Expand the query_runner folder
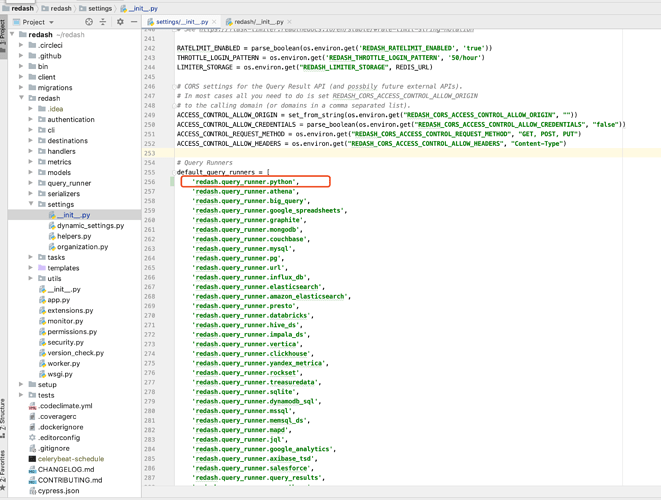661x500 pixels. 31,183
